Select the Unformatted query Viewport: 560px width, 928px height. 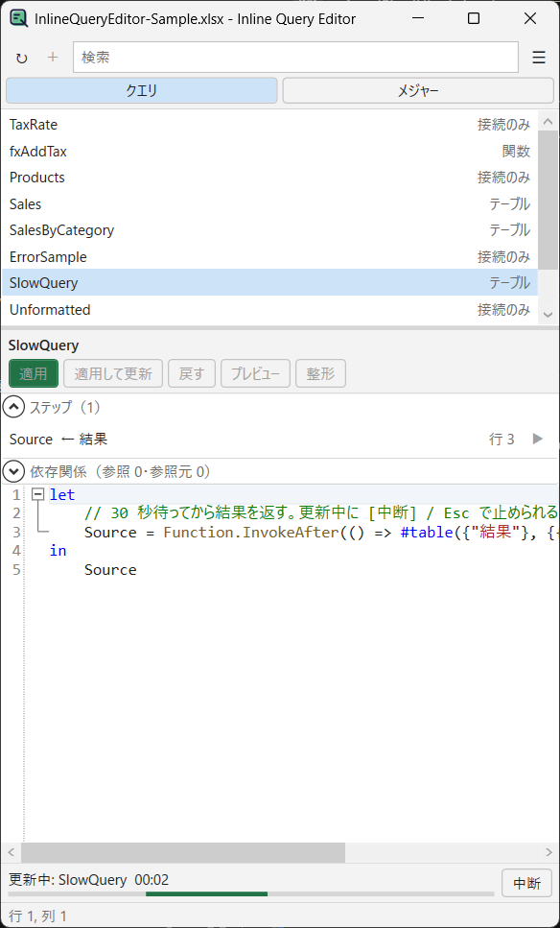click(269, 309)
